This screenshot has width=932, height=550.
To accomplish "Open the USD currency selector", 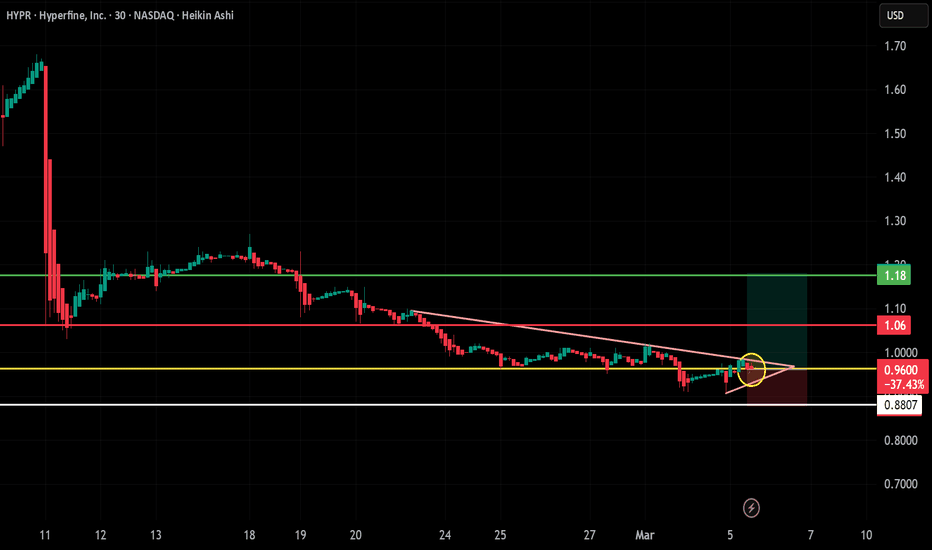I will click(x=903, y=15).
